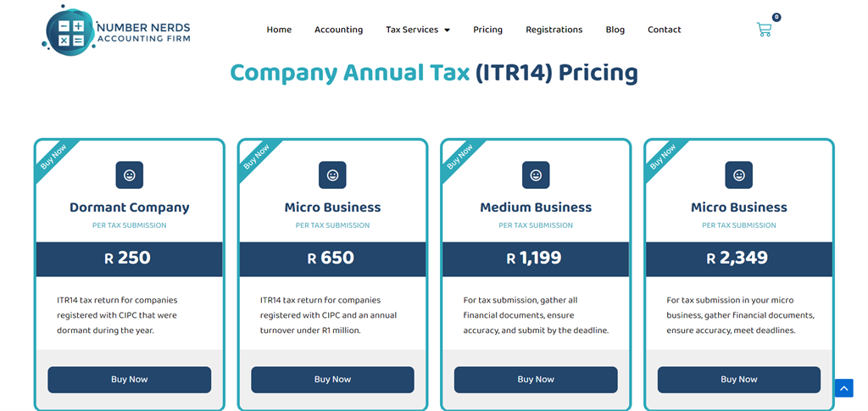
Task: Open the Blog page
Action: coord(615,30)
